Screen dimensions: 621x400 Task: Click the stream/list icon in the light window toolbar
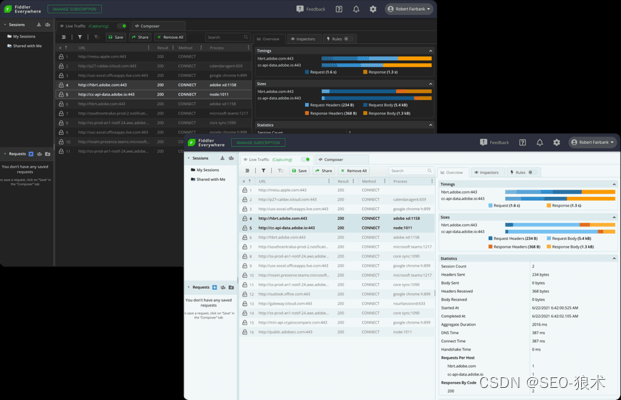point(247,171)
